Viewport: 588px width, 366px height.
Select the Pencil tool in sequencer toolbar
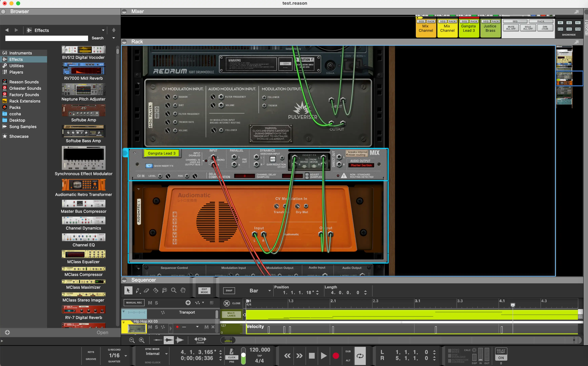tap(137, 290)
